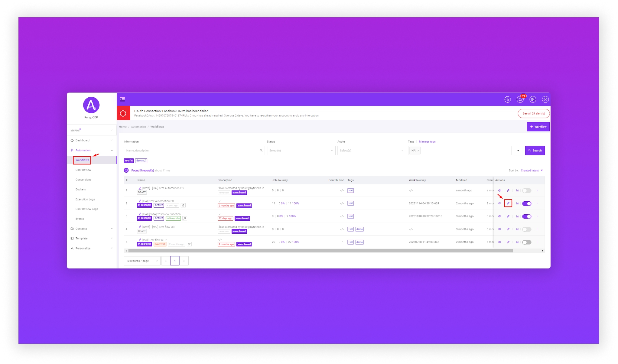618x364 pixels.
Task: Click the eye view icon in row 1
Action: [x=499, y=190]
